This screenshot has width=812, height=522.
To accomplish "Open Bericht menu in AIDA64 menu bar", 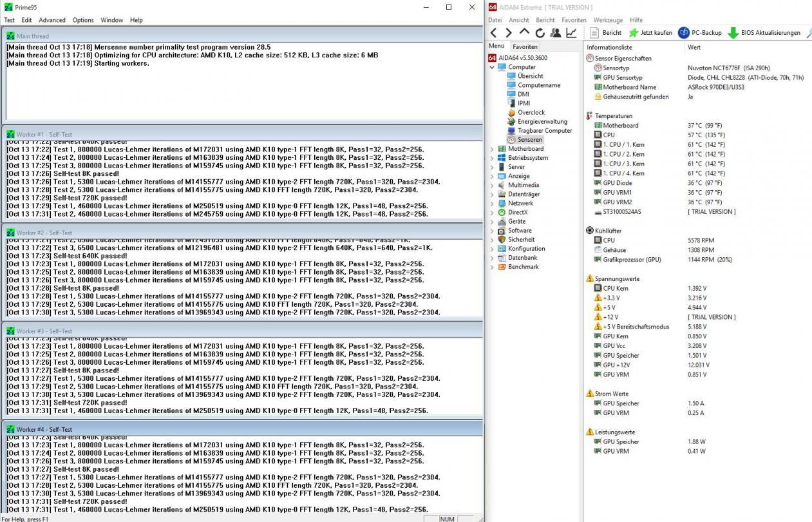I will pos(545,20).
